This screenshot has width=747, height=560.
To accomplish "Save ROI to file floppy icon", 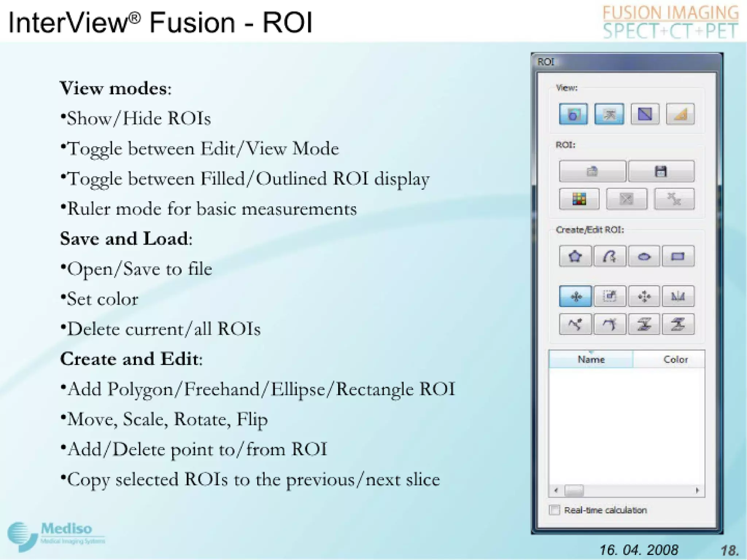I will (661, 171).
